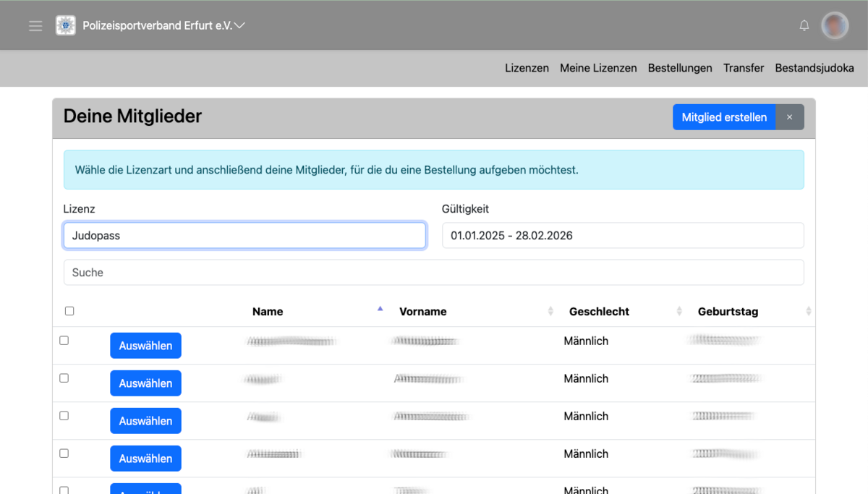
Task: Open the Lizenz Judopass dropdown
Action: (244, 236)
